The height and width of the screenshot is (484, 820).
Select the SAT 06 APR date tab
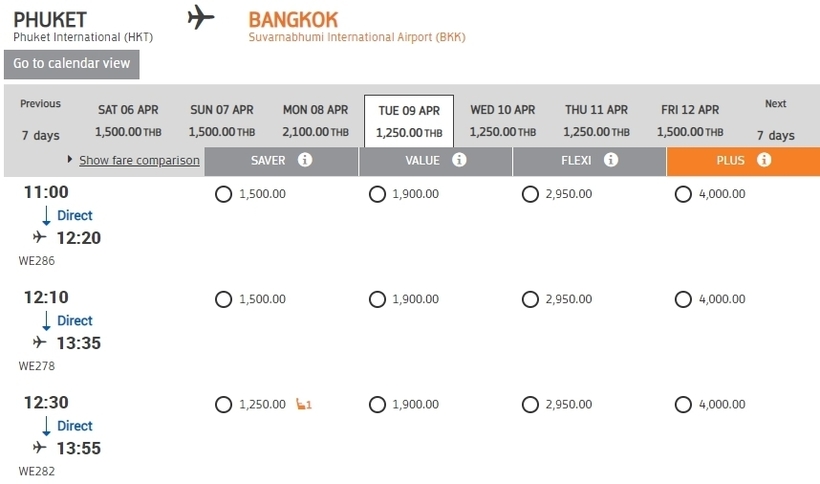128,121
